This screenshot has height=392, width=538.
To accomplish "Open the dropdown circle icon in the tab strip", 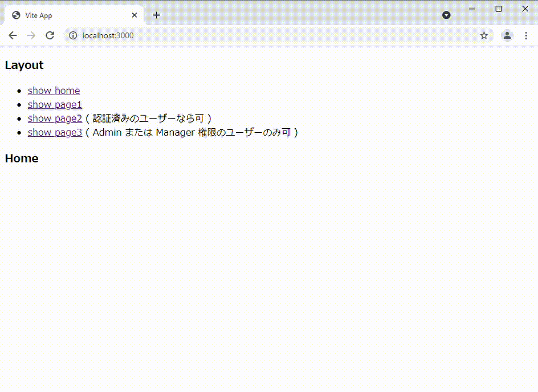I will pyautogui.click(x=446, y=15).
